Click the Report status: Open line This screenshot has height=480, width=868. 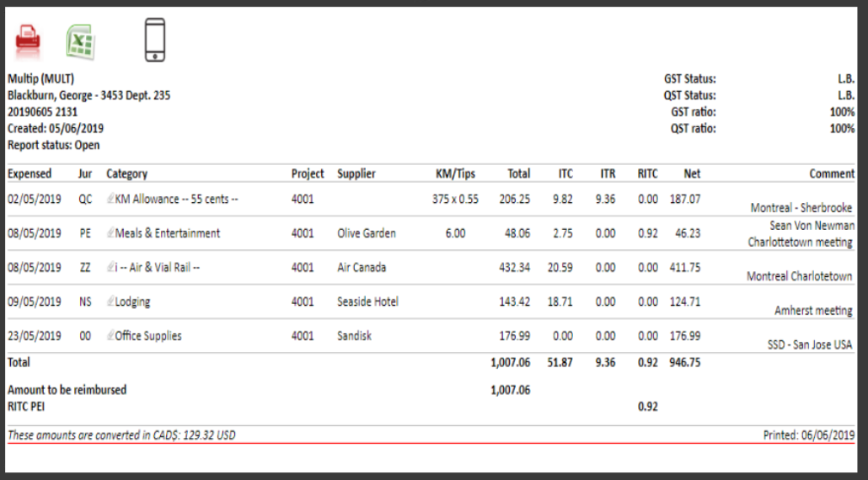[54, 146]
